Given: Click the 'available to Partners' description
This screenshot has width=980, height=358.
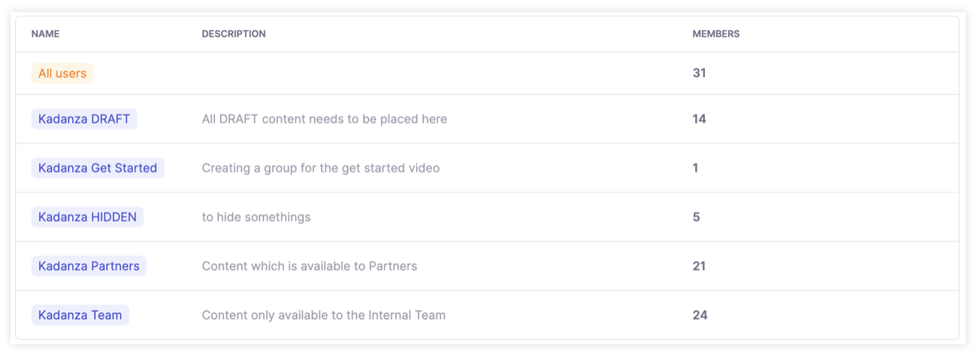Looking at the screenshot, I should (309, 265).
